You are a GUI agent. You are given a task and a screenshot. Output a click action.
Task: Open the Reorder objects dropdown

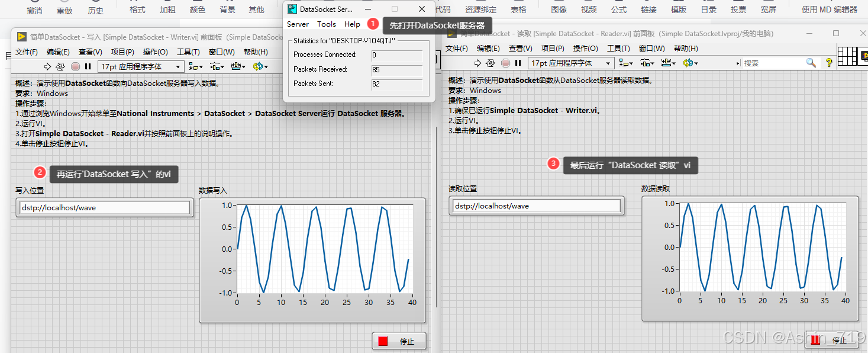[260, 66]
